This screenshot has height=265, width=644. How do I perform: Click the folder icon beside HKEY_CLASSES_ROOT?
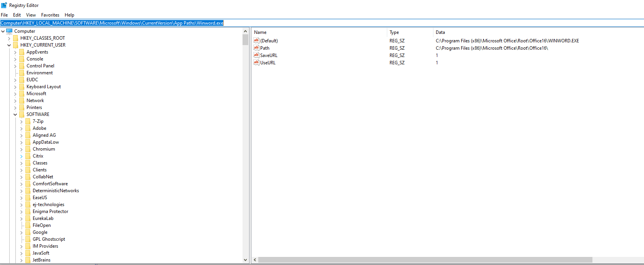(15, 38)
